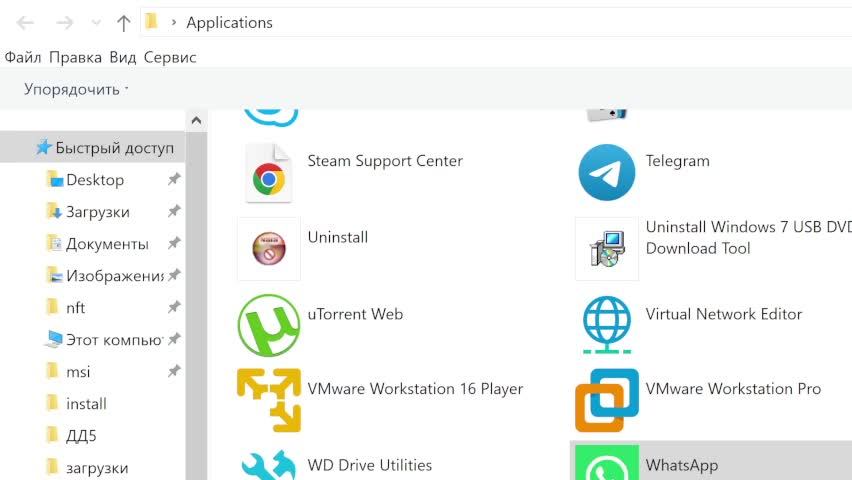The width and height of the screenshot is (852, 480).
Task: Click the install folder name in sidebar
Action: click(x=86, y=404)
